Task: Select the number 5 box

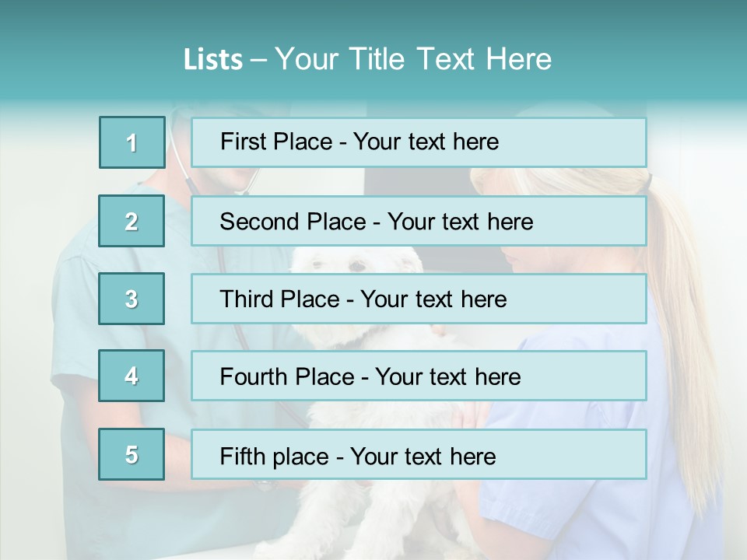Action: (x=132, y=453)
